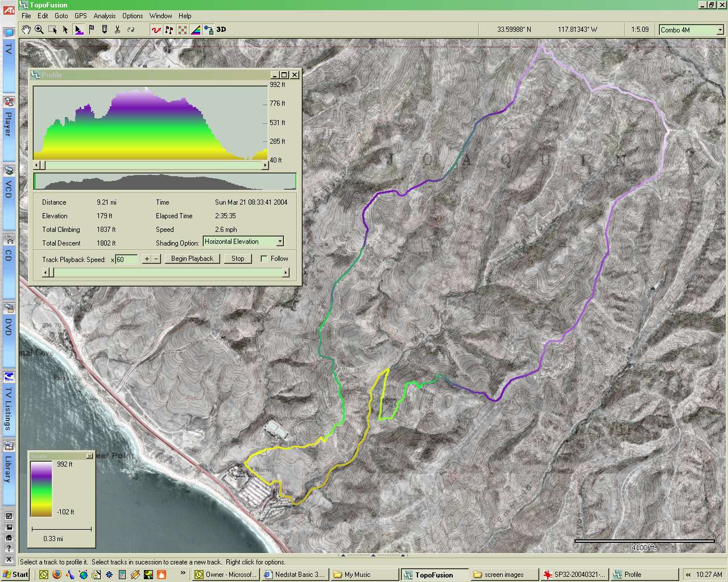
Task: Expand the Combo 4M map type dropdown
Action: pos(719,30)
